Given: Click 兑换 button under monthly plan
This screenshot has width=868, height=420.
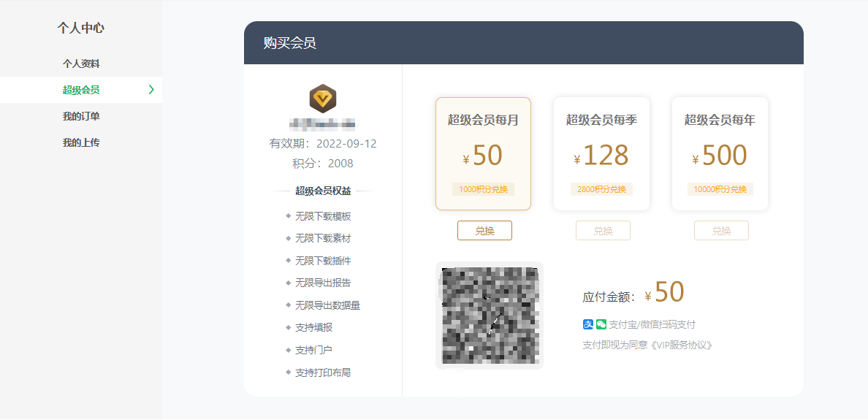Looking at the screenshot, I should click(x=485, y=231).
